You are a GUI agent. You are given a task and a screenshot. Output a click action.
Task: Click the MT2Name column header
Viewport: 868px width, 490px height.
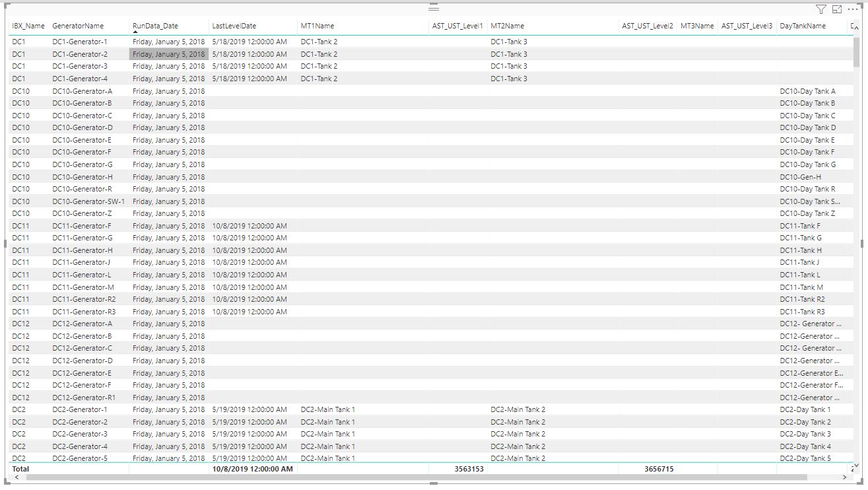click(x=508, y=26)
